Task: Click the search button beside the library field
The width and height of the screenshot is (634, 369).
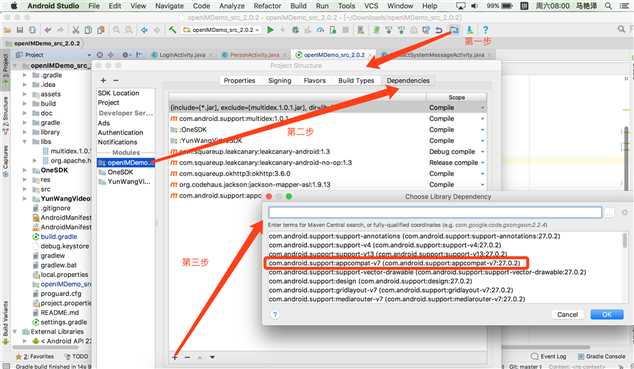Action: pos(609,212)
